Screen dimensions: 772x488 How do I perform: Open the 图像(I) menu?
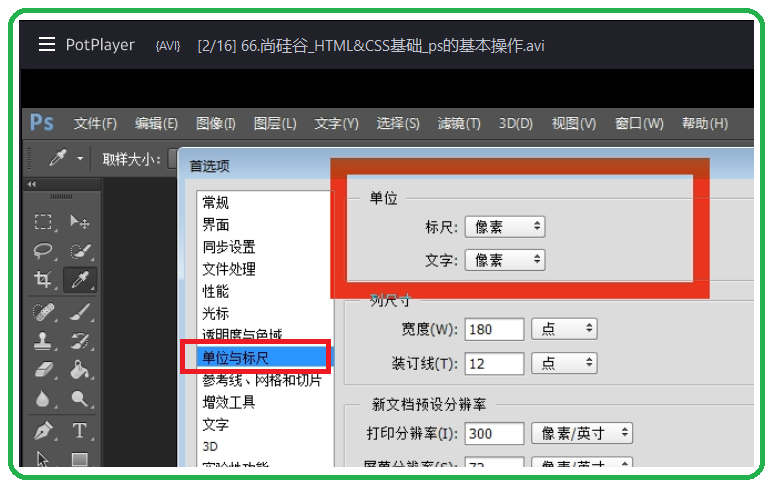coord(216,123)
